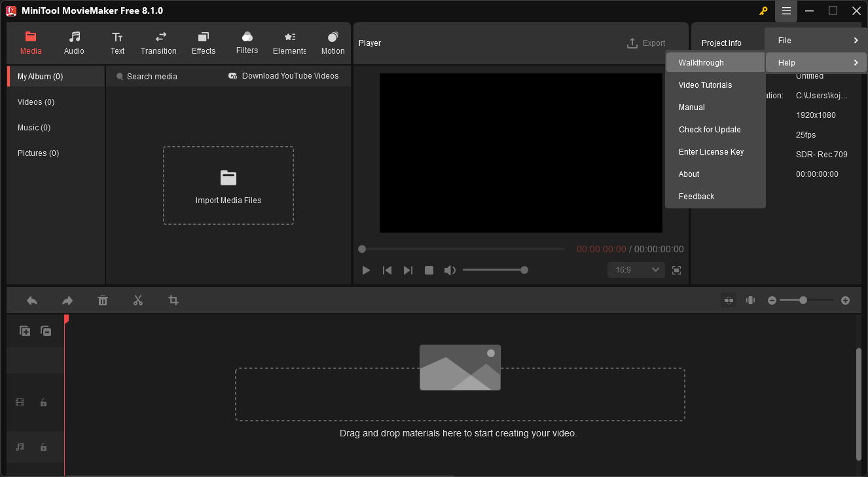Select Video Tutorials menu item
The width and height of the screenshot is (868, 477).
click(x=715, y=85)
